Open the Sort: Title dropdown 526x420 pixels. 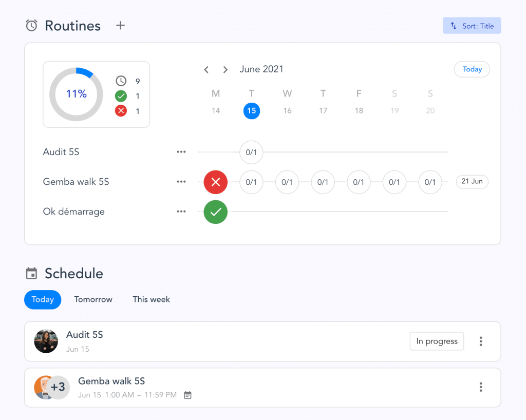click(472, 26)
